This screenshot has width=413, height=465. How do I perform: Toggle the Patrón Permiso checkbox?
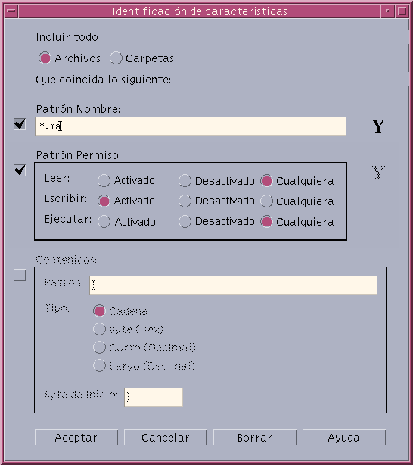pos(20,170)
